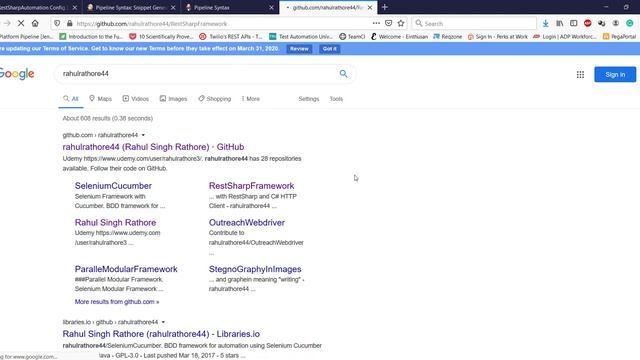Open the PegaPortal bookmark
The width and height of the screenshot is (640, 360).
click(620, 37)
